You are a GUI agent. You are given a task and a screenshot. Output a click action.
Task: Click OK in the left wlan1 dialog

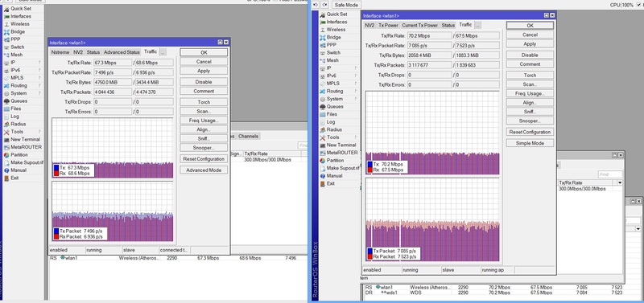(204, 52)
